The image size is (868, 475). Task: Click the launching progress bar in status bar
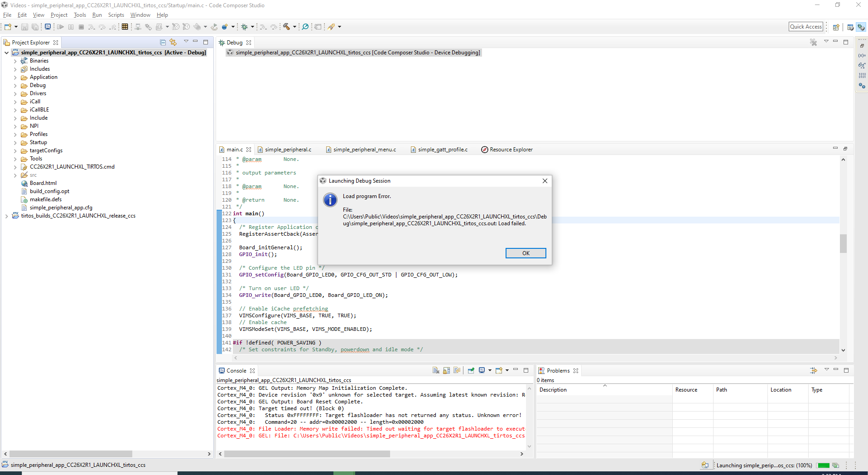[824, 465]
